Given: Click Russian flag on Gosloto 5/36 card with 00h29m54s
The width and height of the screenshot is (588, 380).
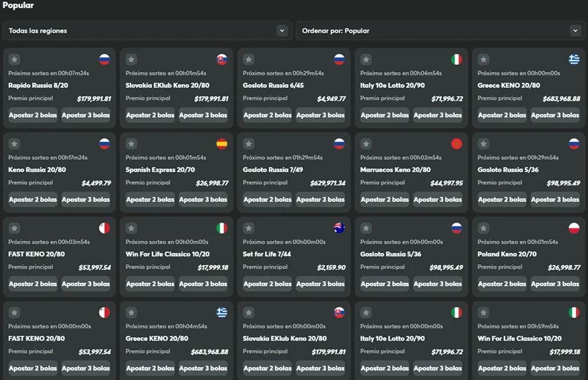Looking at the screenshot, I should coord(574,144).
